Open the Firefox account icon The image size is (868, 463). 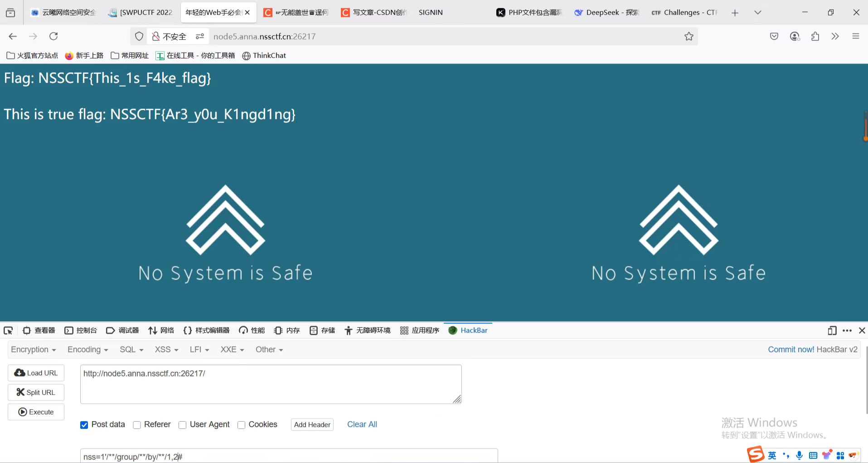[795, 36]
